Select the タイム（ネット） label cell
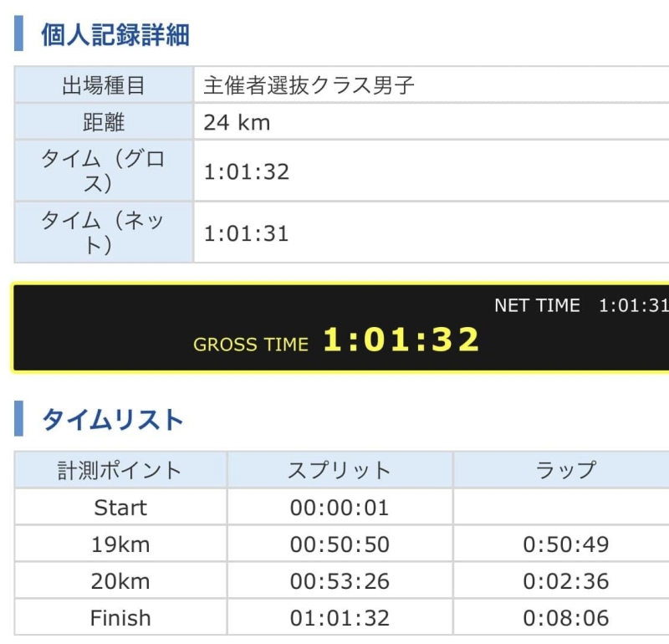The width and height of the screenshot is (669, 644). tap(104, 233)
